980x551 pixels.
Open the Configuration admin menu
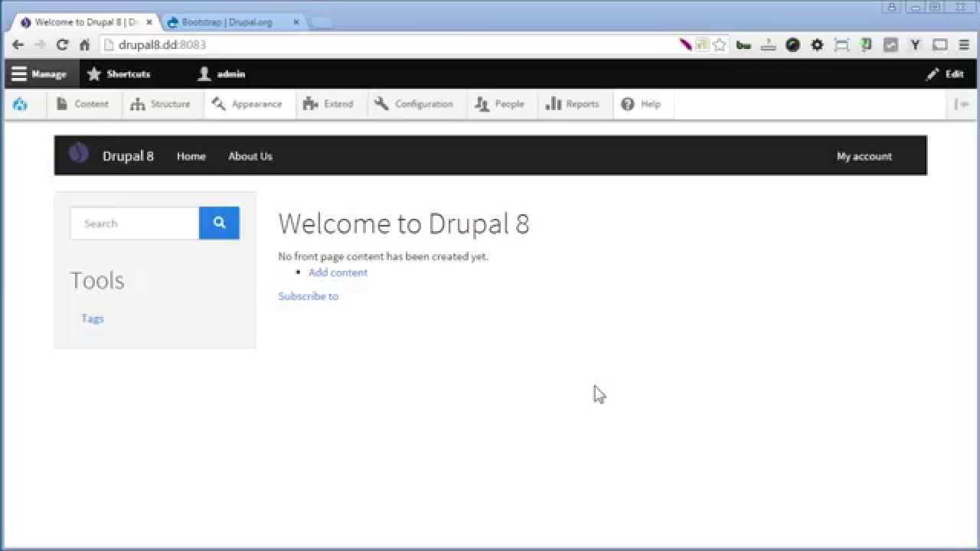point(413,104)
